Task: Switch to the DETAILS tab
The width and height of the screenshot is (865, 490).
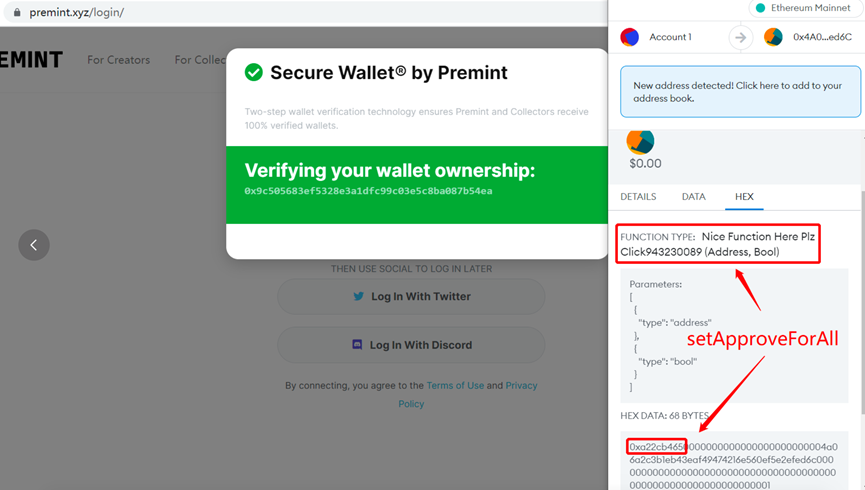Action: click(x=638, y=196)
